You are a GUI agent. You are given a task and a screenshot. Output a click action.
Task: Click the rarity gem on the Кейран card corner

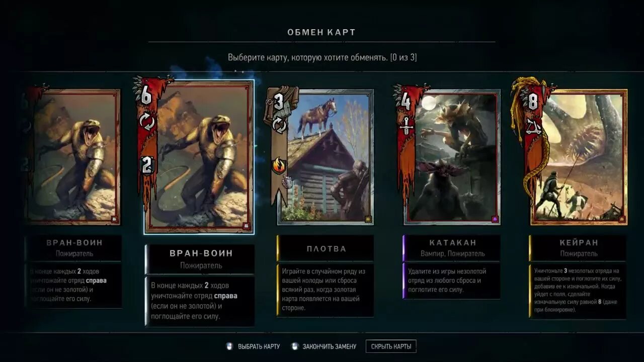coord(622,219)
